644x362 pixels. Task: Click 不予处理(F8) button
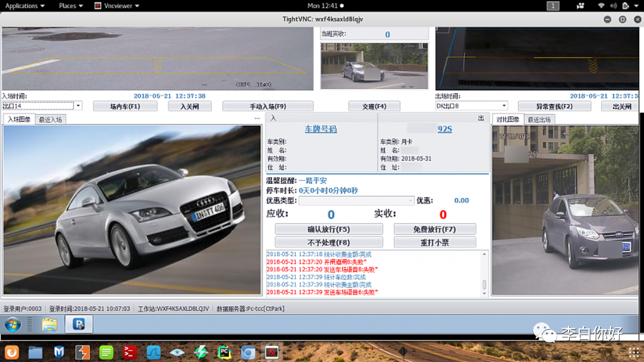click(329, 242)
